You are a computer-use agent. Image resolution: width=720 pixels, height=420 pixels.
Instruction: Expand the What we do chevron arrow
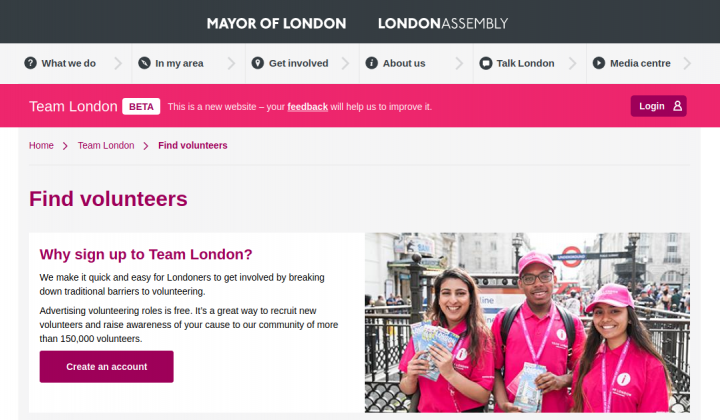[x=118, y=63]
